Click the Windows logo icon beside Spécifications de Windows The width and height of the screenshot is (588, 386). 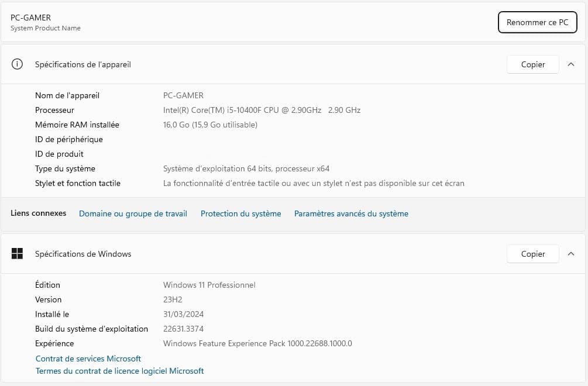click(x=18, y=254)
